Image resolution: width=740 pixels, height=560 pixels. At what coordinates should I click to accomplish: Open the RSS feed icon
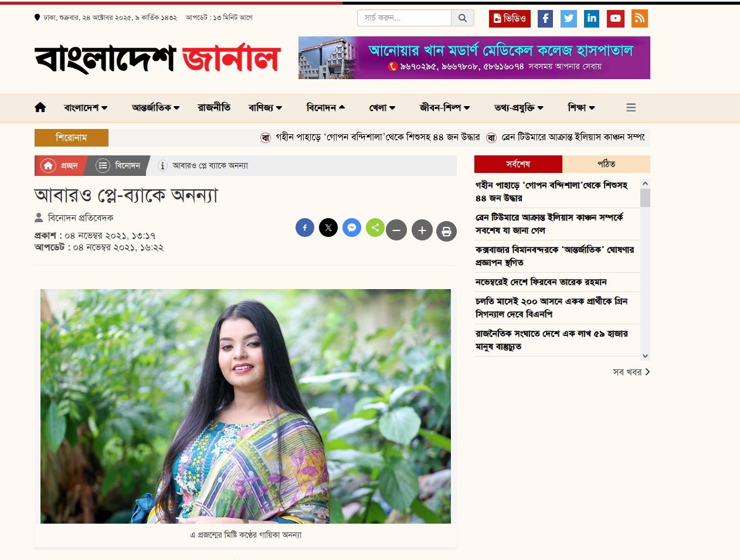point(640,19)
